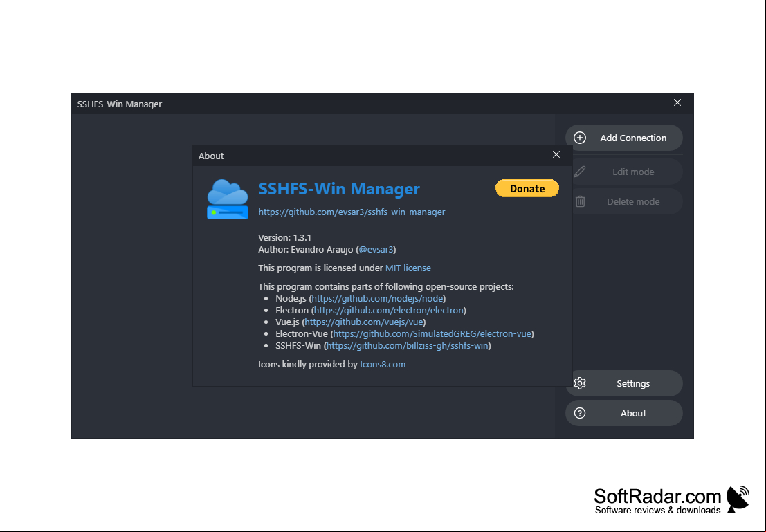Viewport: 766px width, 532px height.
Task: Click the 'Electron-Vue' list item label
Action: [x=302, y=333]
